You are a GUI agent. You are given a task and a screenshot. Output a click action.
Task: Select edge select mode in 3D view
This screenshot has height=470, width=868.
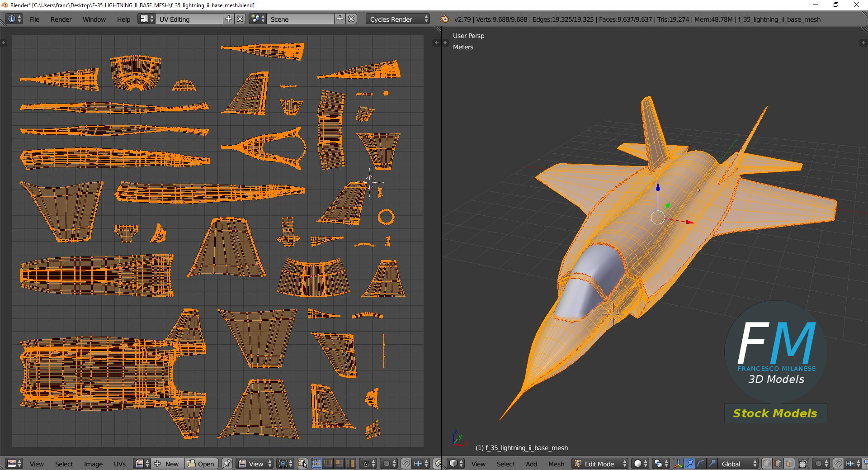pos(778,464)
